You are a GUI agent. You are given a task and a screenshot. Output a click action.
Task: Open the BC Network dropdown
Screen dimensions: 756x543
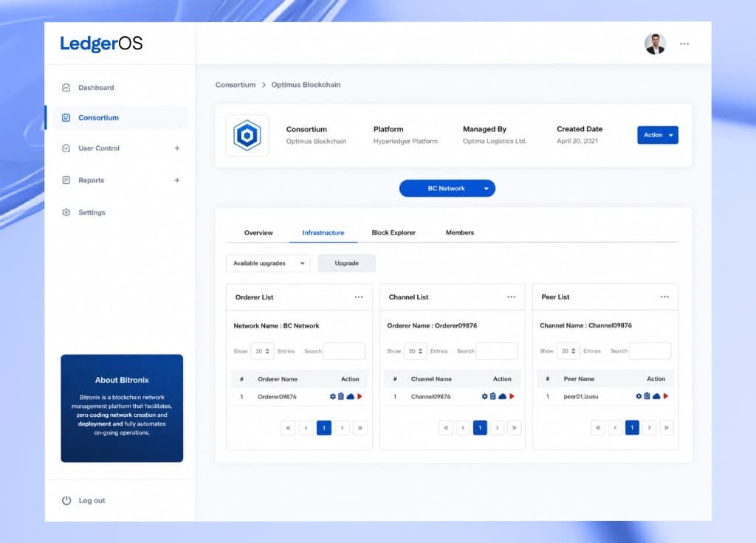pyautogui.click(x=447, y=188)
